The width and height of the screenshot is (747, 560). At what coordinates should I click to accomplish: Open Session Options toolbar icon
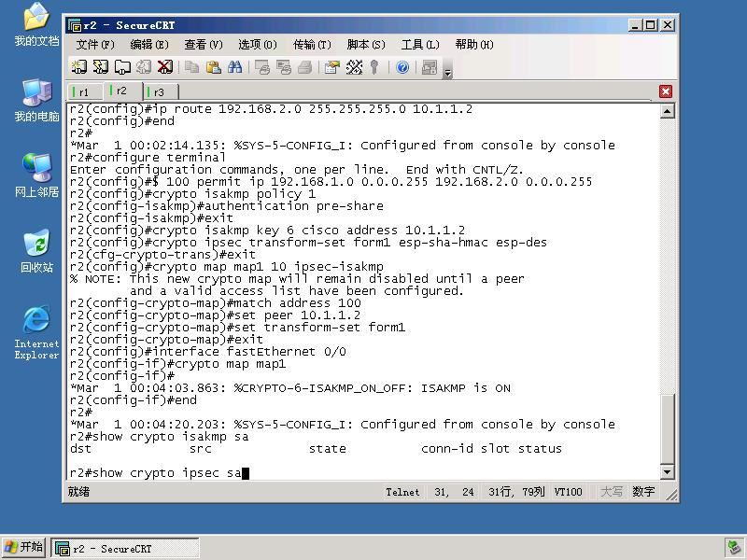click(x=332, y=67)
